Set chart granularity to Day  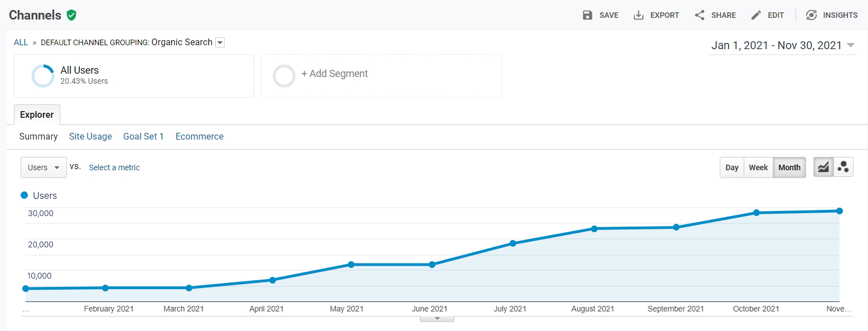pos(732,167)
